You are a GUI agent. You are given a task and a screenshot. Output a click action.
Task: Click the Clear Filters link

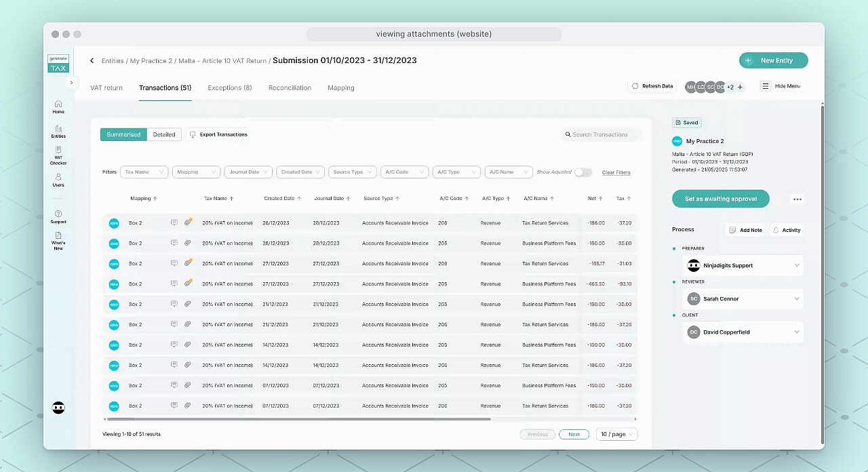click(x=616, y=172)
